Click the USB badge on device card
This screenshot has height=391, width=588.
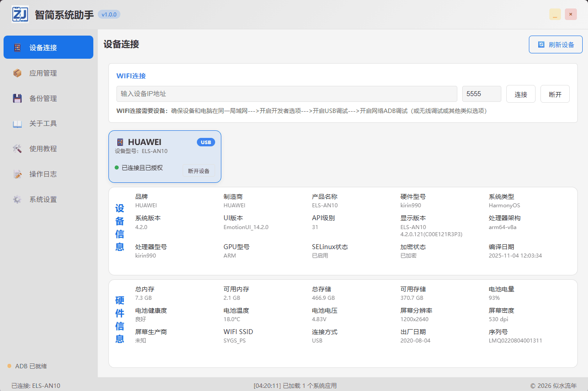pos(206,142)
